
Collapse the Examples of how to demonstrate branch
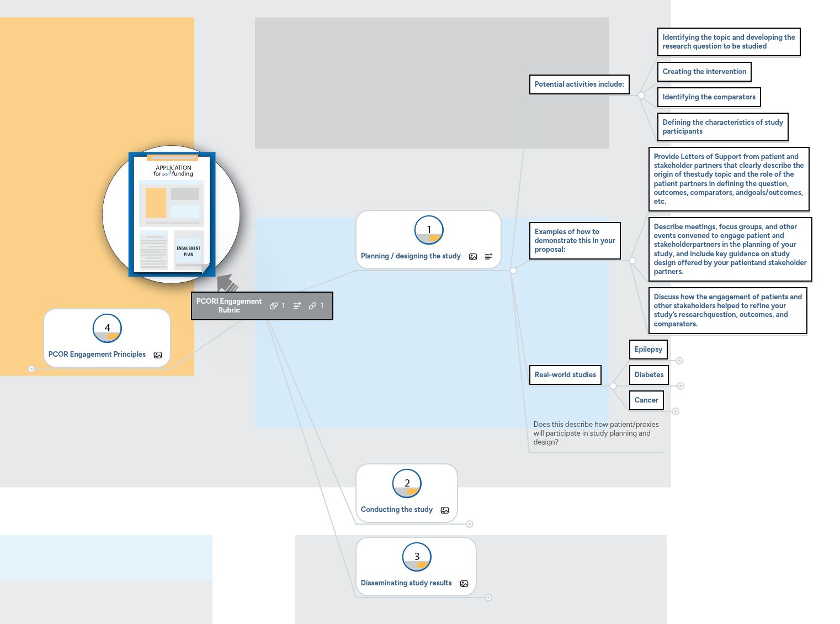[632, 261]
